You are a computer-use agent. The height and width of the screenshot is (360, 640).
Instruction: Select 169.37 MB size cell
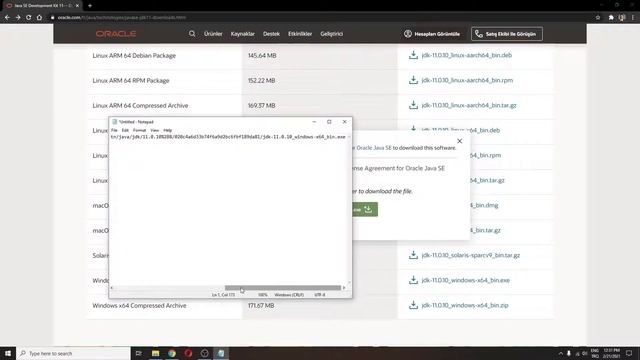261,105
